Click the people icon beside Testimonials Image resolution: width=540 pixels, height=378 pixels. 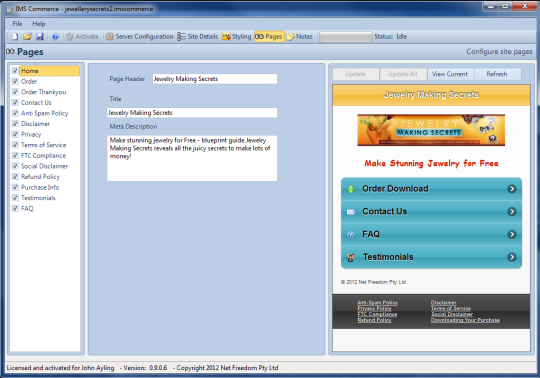tap(351, 258)
